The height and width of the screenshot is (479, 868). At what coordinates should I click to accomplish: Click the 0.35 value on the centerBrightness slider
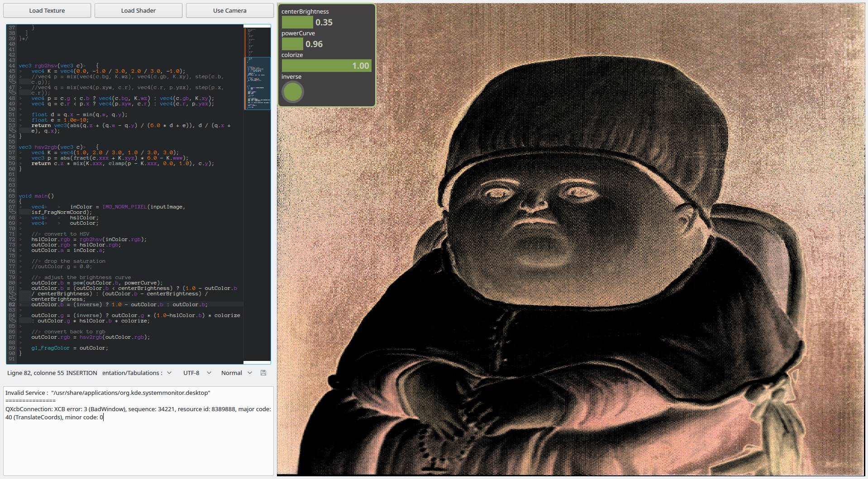[324, 22]
